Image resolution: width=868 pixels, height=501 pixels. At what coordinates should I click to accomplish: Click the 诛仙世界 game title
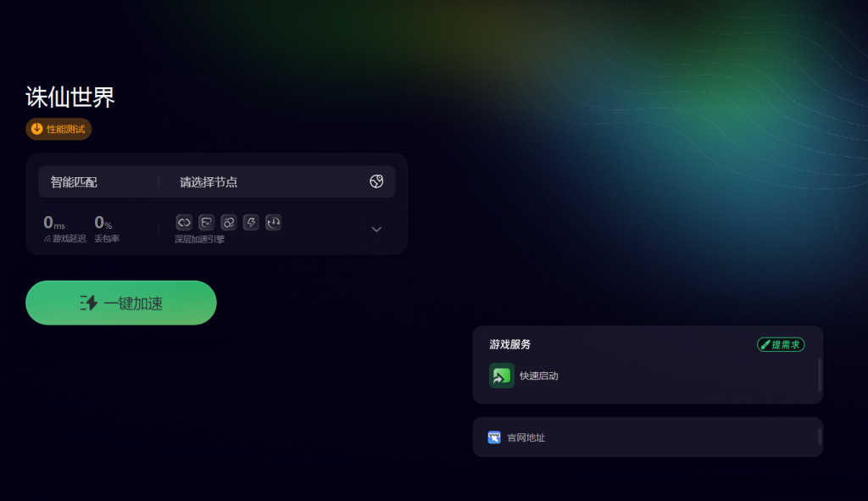pyautogui.click(x=70, y=97)
